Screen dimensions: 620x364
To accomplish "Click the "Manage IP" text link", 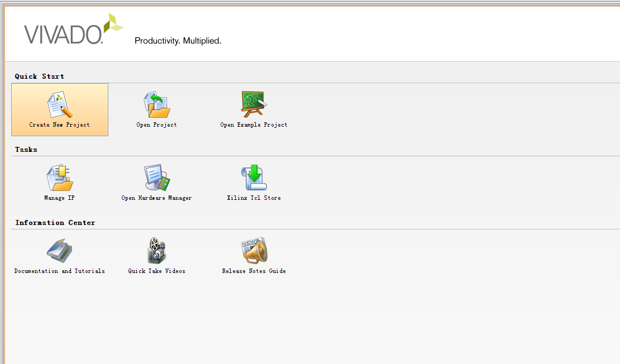I will click(x=59, y=198).
